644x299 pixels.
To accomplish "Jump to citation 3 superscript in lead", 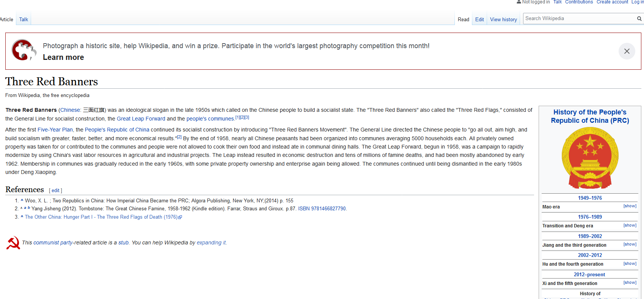I will click(x=247, y=117).
